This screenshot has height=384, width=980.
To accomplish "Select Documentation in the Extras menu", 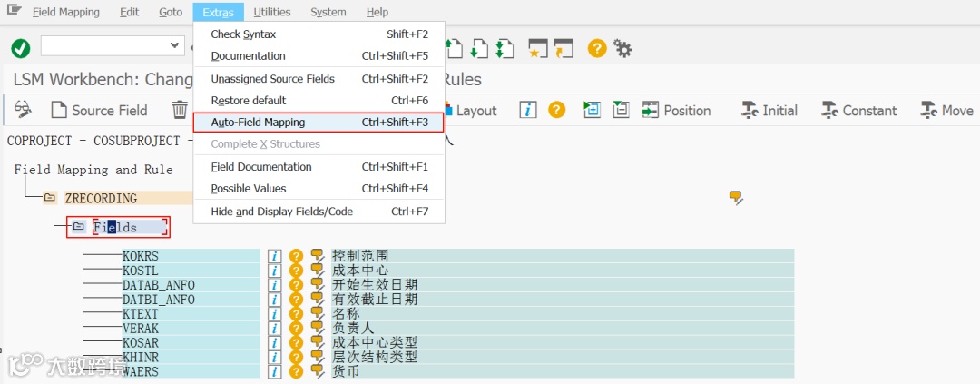I will coord(318,55).
